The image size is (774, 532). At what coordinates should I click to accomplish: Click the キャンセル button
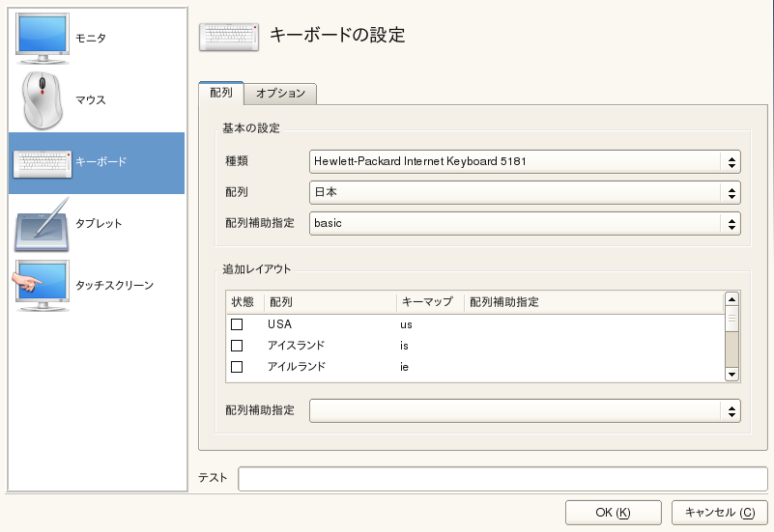(x=719, y=512)
